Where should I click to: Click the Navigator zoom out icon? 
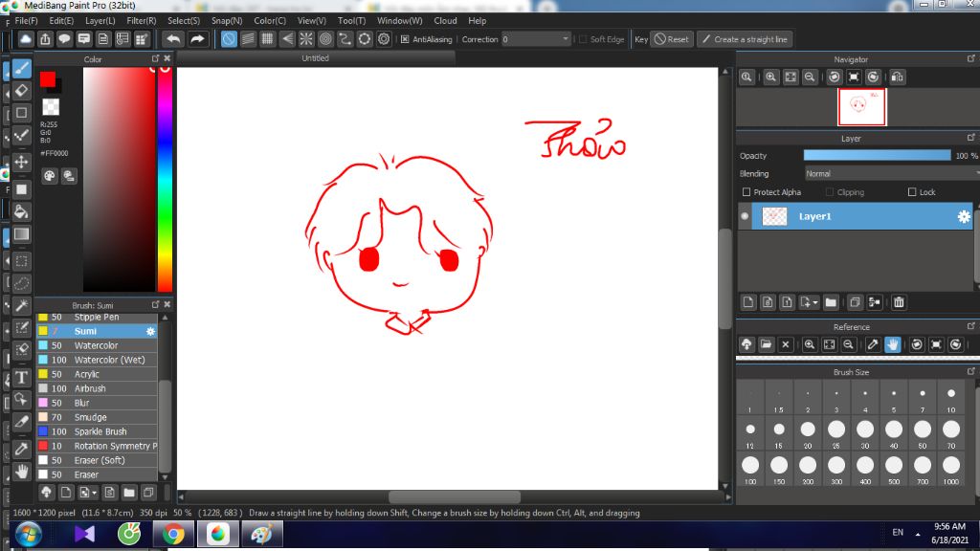pos(810,77)
